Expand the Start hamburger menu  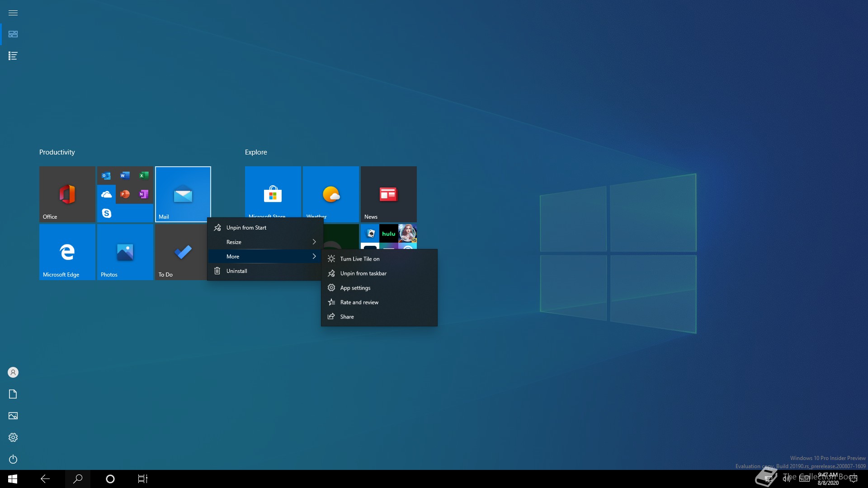[13, 13]
